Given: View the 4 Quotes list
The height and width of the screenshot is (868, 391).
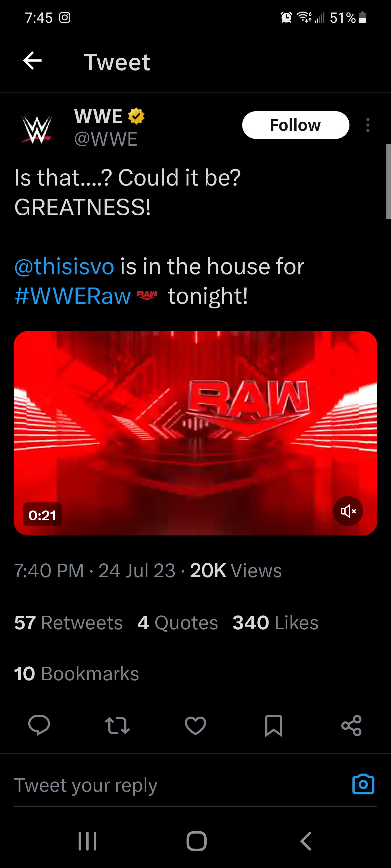Looking at the screenshot, I should coord(178,622).
